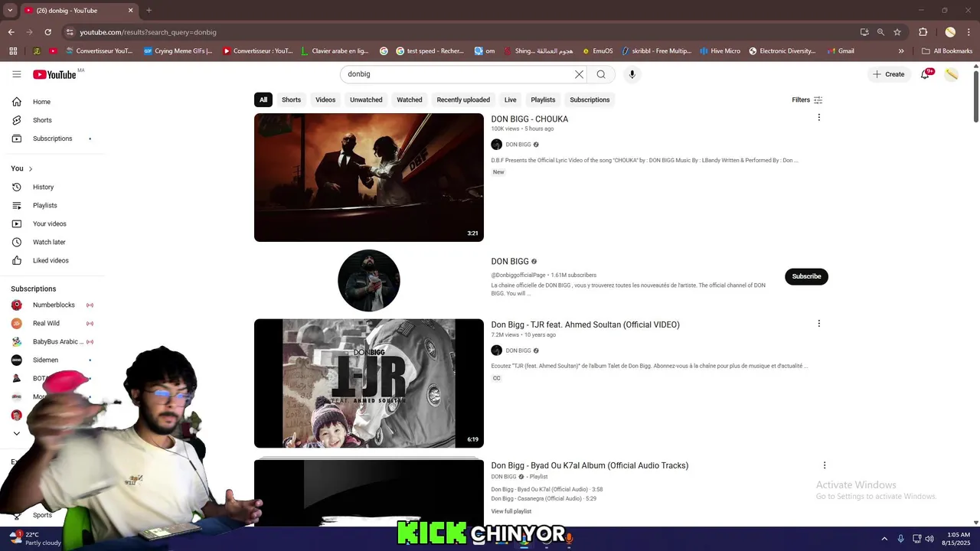Image resolution: width=980 pixels, height=551 pixels.
Task: Open more options for the TJR video
Action: point(818,323)
